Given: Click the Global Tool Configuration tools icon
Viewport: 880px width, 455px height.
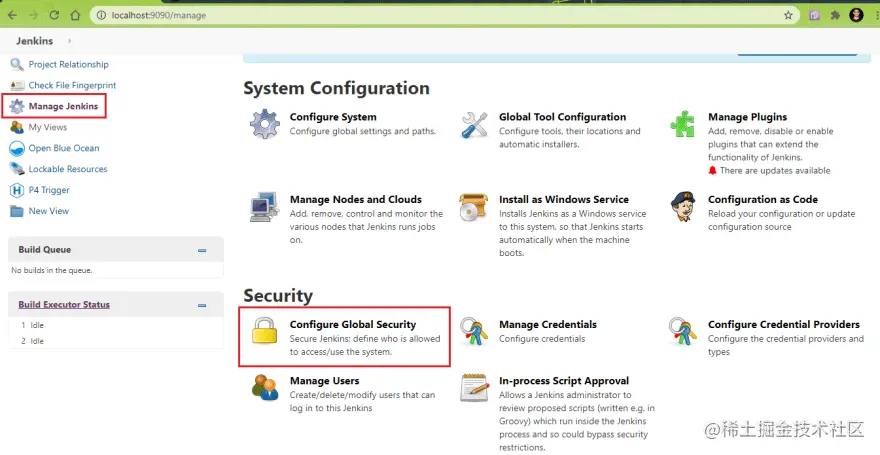Looking at the screenshot, I should coord(474,125).
